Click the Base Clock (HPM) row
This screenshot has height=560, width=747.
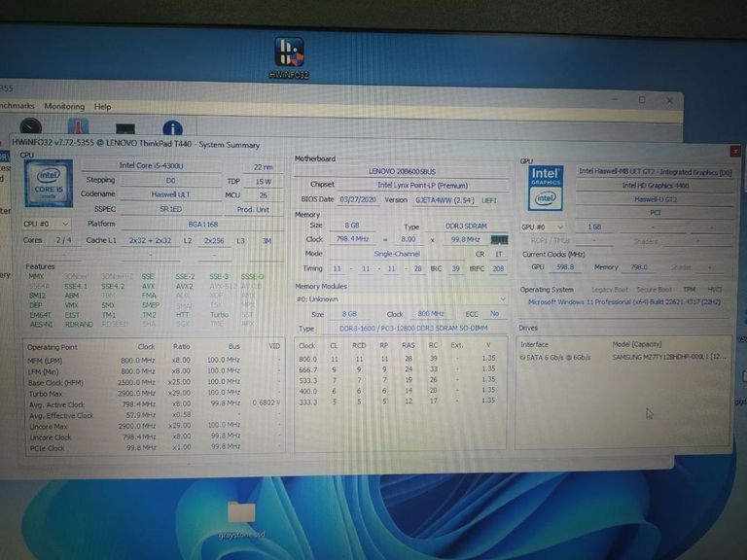pyautogui.click(x=154, y=382)
